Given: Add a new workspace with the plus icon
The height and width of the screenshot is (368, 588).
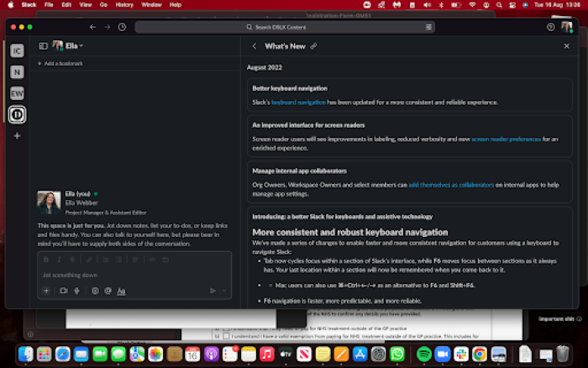Looking at the screenshot, I should [17, 136].
